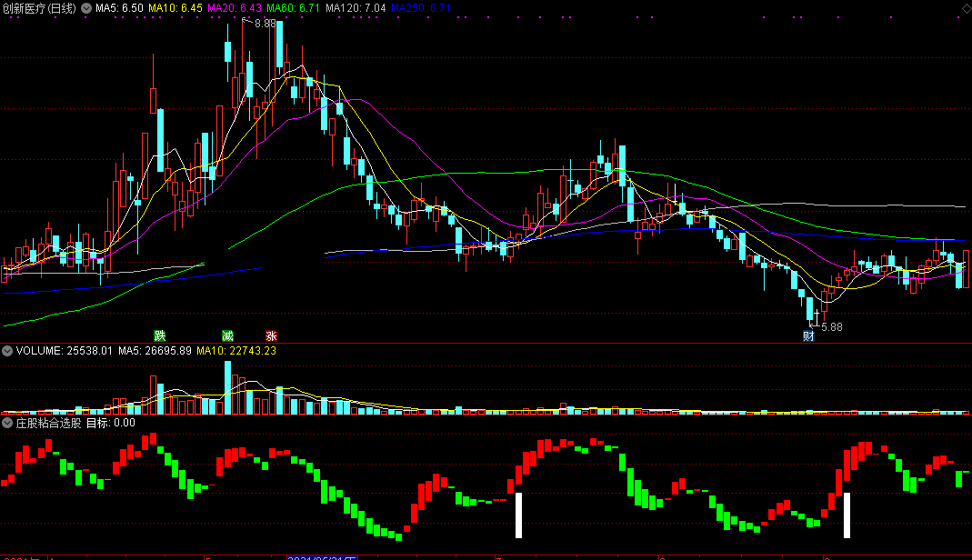
Task: Select the MA5: 6.50 average label
Action: pyautogui.click(x=119, y=8)
